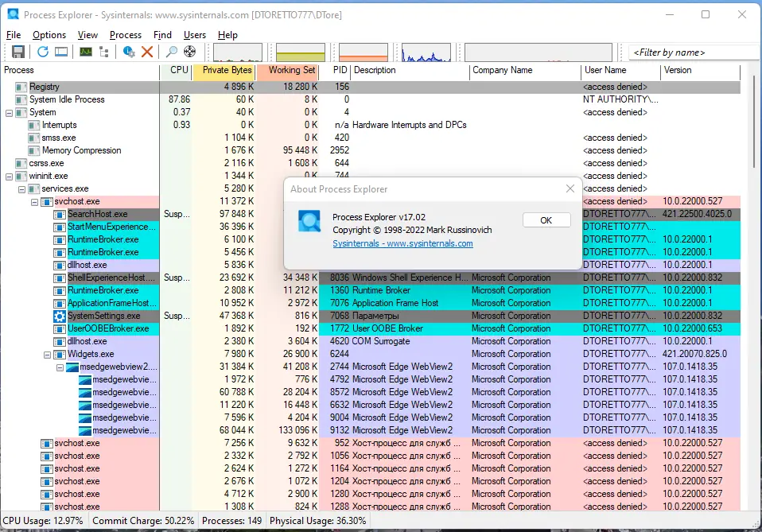The height and width of the screenshot is (532, 762).
Task: Click the Refresh Now toolbar icon
Action: 43,52
